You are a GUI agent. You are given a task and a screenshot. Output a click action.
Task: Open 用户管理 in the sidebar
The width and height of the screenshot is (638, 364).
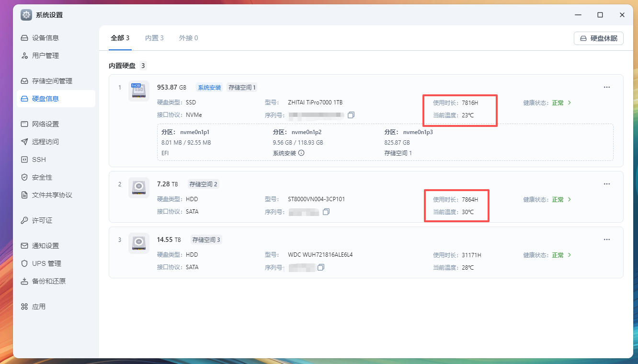pyautogui.click(x=56, y=56)
